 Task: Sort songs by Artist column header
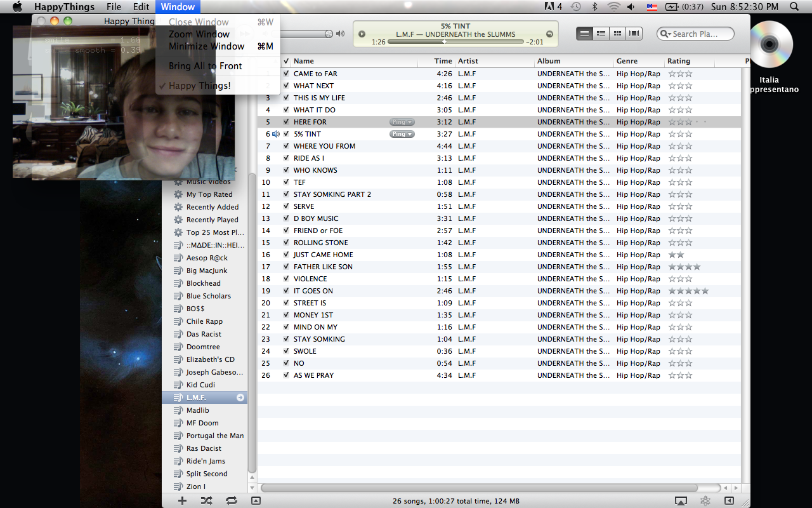(x=494, y=61)
